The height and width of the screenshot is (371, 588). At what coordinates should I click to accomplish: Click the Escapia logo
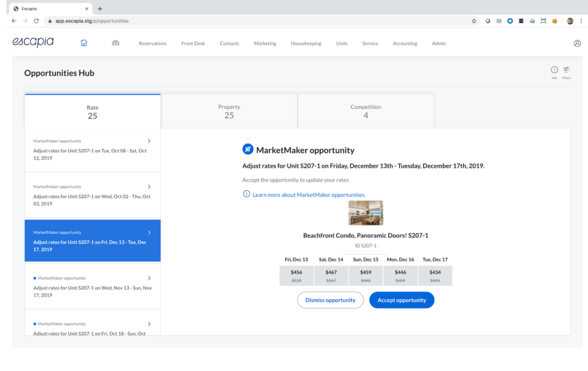click(33, 42)
